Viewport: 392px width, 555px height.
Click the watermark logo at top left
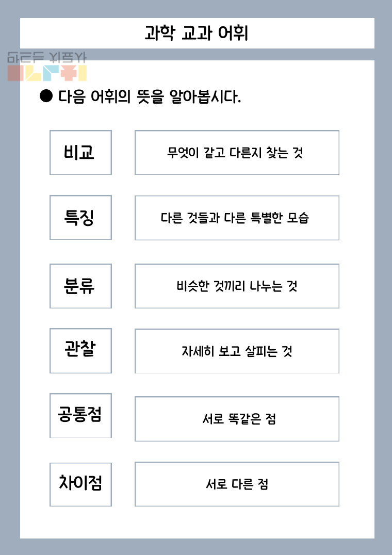(x=47, y=67)
